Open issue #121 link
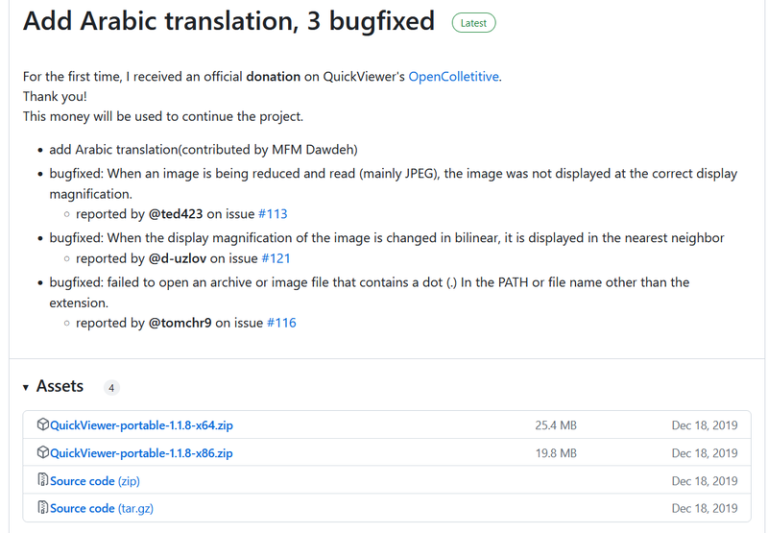The image size is (768, 533). pyautogui.click(x=275, y=258)
